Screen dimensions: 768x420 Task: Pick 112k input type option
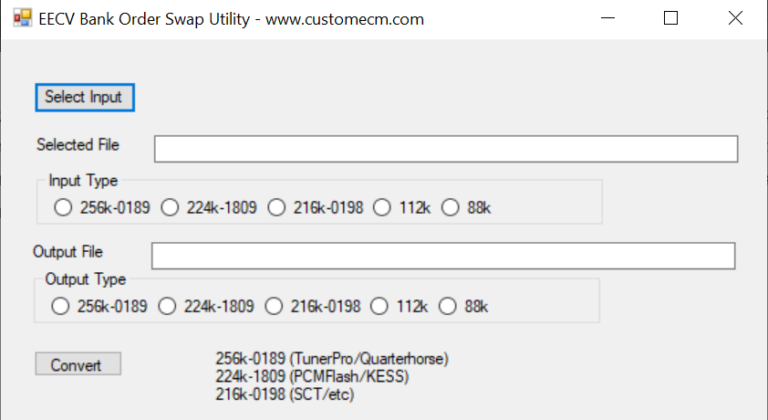(x=382, y=208)
